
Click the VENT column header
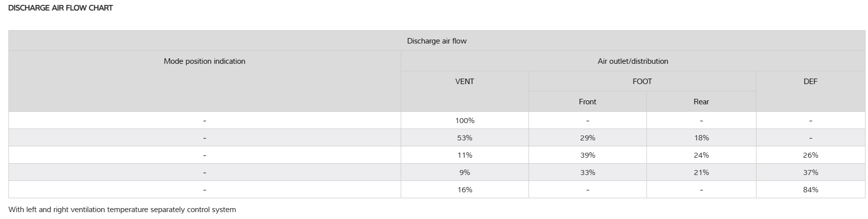pyautogui.click(x=464, y=82)
